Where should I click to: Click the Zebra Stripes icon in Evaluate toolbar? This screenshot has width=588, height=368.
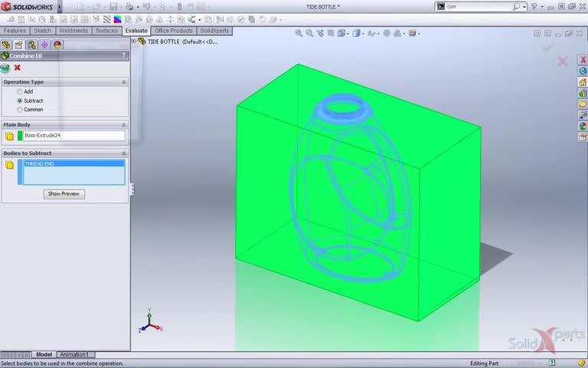click(107, 19)
